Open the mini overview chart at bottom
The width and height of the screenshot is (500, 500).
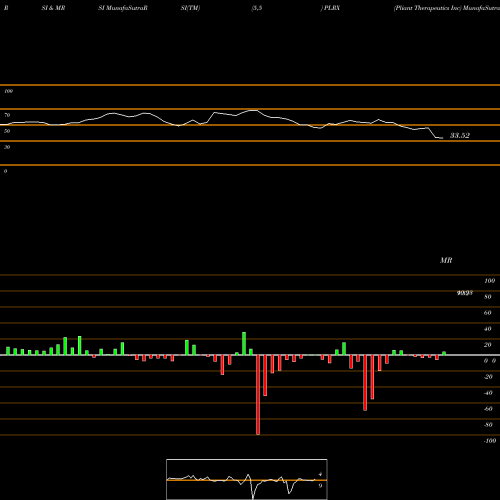tap(247, 479)
